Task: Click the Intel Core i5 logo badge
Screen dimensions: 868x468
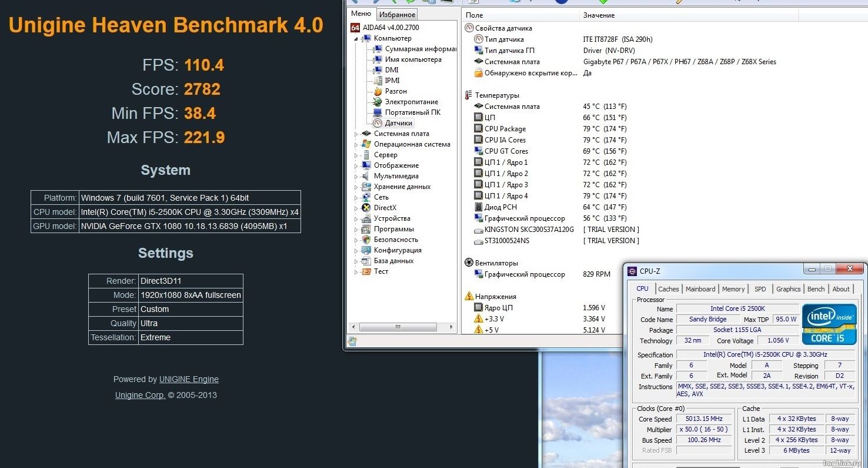Action: (x=830, y=324)
